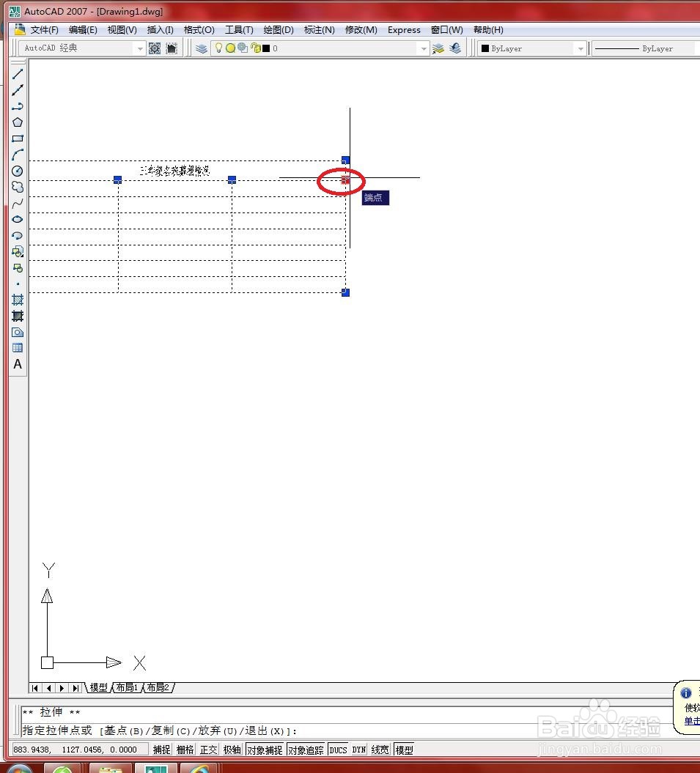The height and width of the screenshot is (773, 700).
Task: Select the Hatch tool
Action: tap(18, 300)
